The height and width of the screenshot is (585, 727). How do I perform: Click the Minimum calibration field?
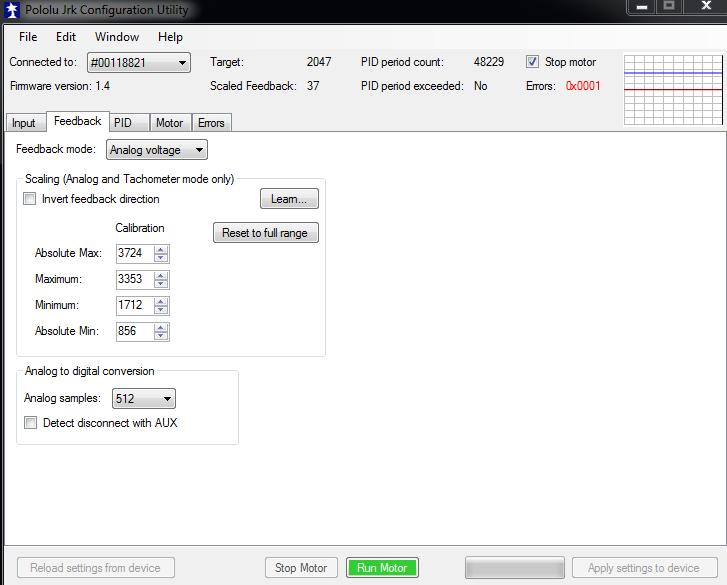click(134, 305)
